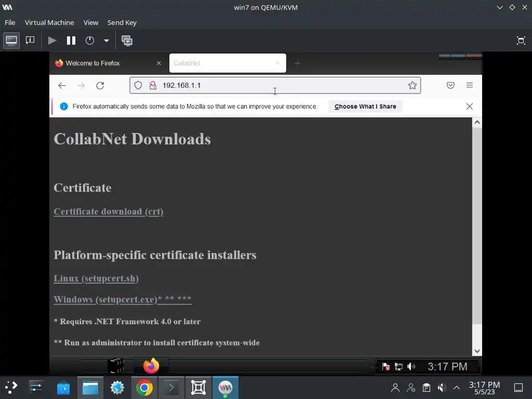Dismiss the Firefox data notification bar
Viewport: 532px width, 399px height.
coord(470,107)
